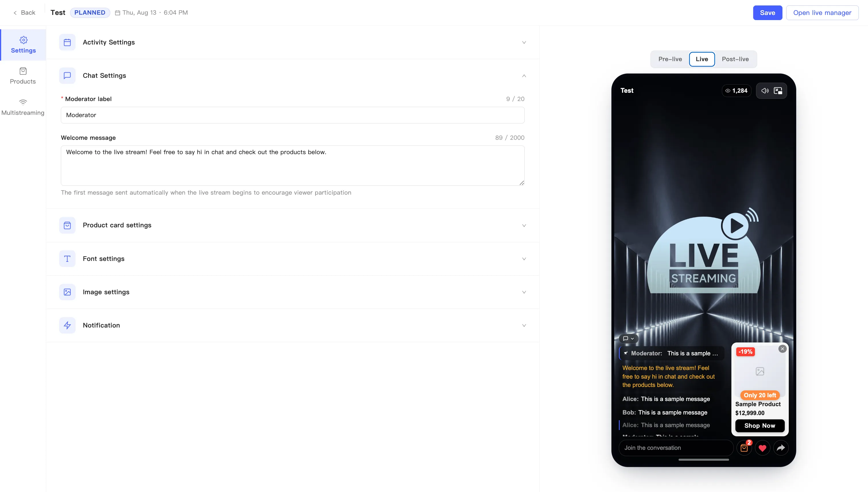Click the 89 / 2000 character counter
This screenshot has width=868, height=492.
pos(509,137)
